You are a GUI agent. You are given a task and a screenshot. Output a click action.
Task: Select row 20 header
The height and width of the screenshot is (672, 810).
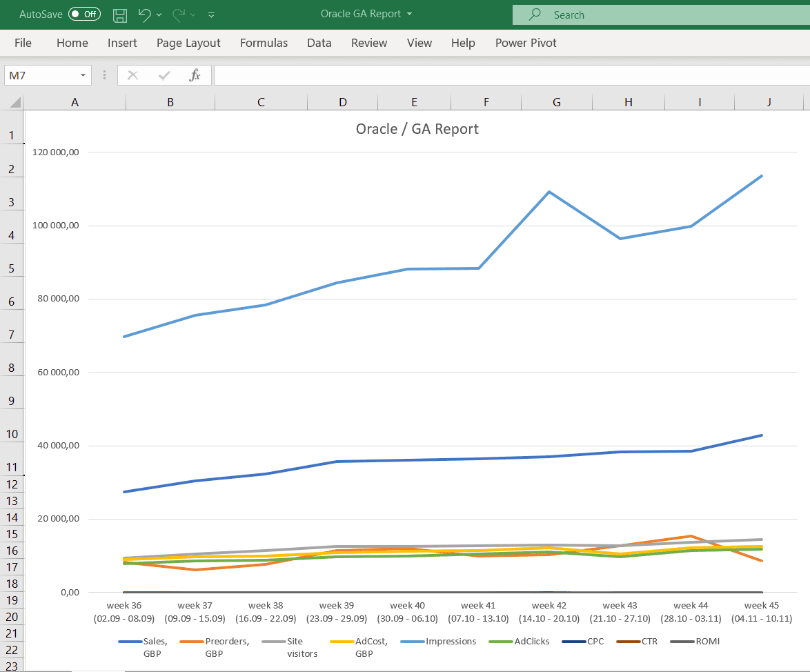[12, 616]
